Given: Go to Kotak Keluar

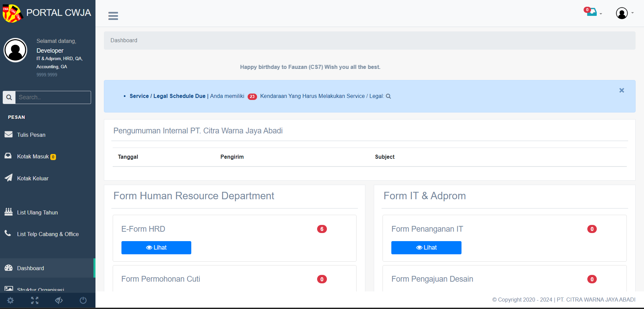Looking at the screenshot, I should (x=33, y=178).
